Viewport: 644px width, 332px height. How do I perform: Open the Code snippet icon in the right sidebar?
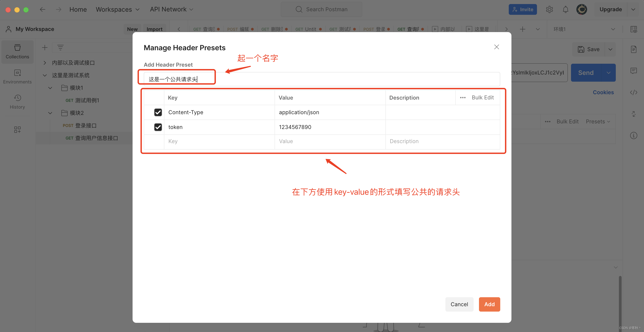pos(634,92)
